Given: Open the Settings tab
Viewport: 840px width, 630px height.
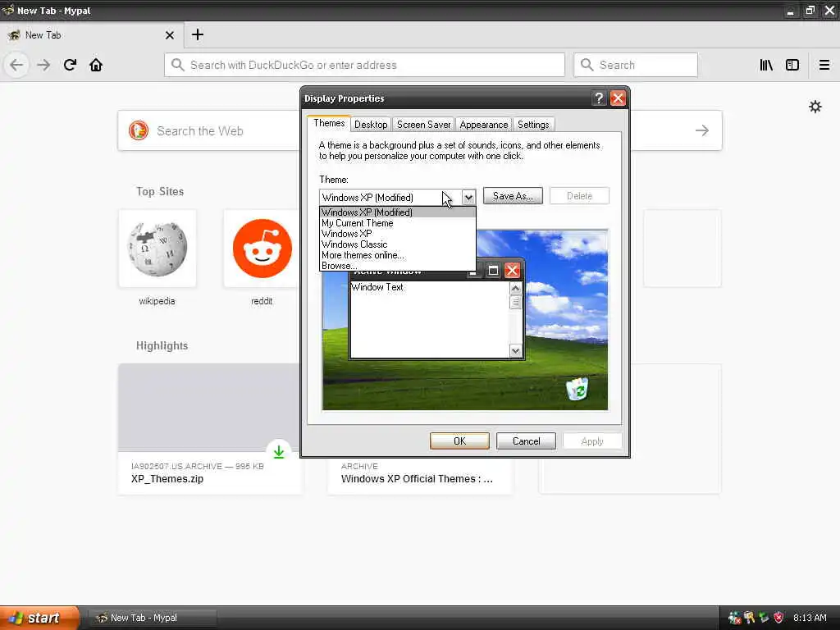Looking at the screenshot, I should pyautogui.click(x=533, y=125).
